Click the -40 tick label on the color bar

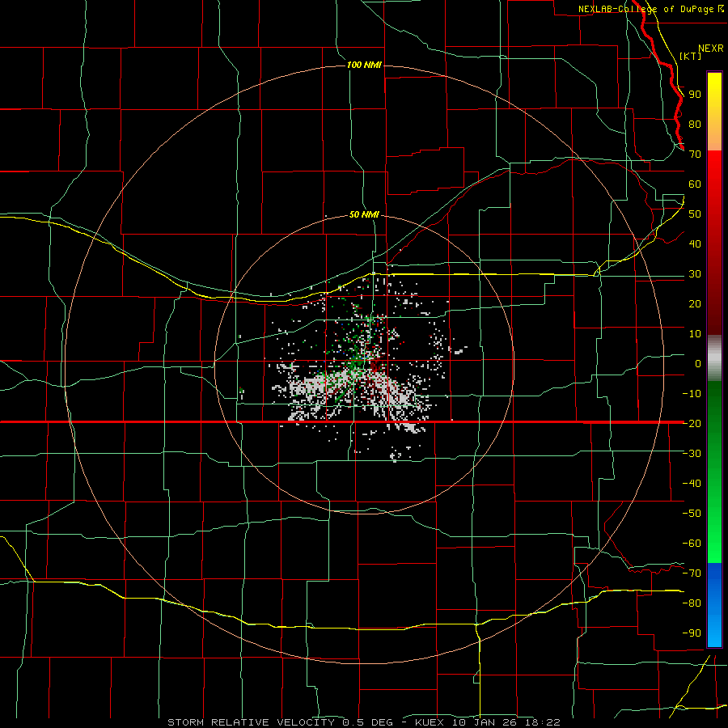tap(692, 484)
